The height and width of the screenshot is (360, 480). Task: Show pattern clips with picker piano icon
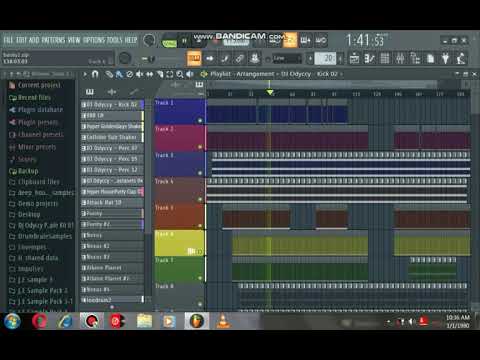(x=90, y=91)
